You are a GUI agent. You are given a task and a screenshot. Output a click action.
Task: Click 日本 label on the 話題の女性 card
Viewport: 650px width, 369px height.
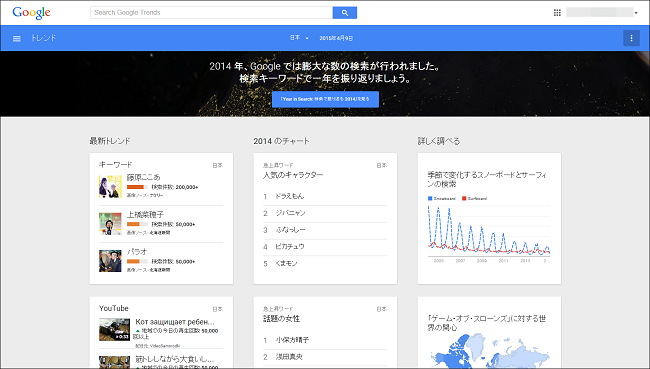click(381, 309)
